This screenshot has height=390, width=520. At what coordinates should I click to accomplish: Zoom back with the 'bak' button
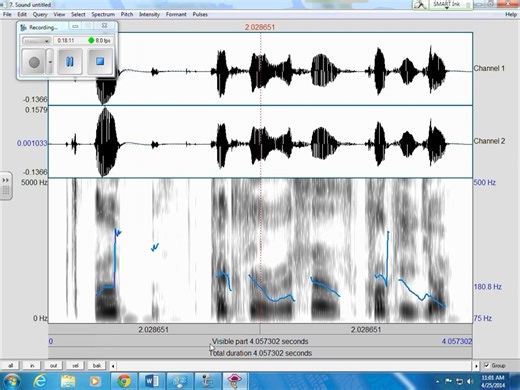97,366
